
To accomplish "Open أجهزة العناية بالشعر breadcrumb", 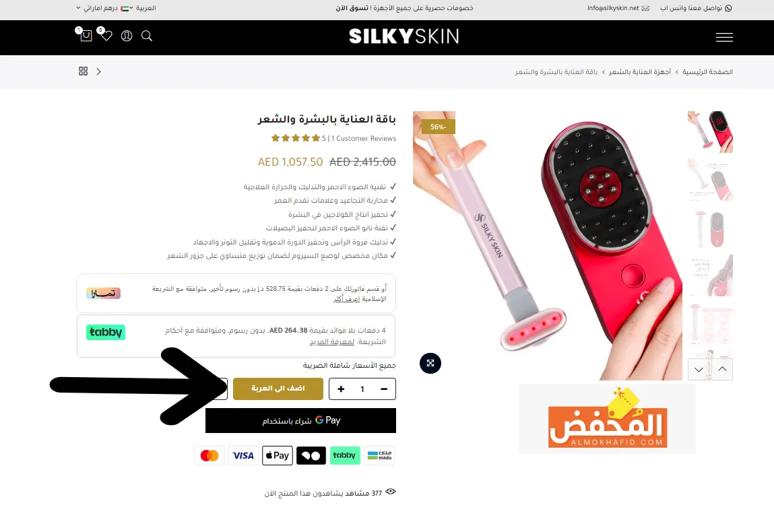I will tap(640, 72).
